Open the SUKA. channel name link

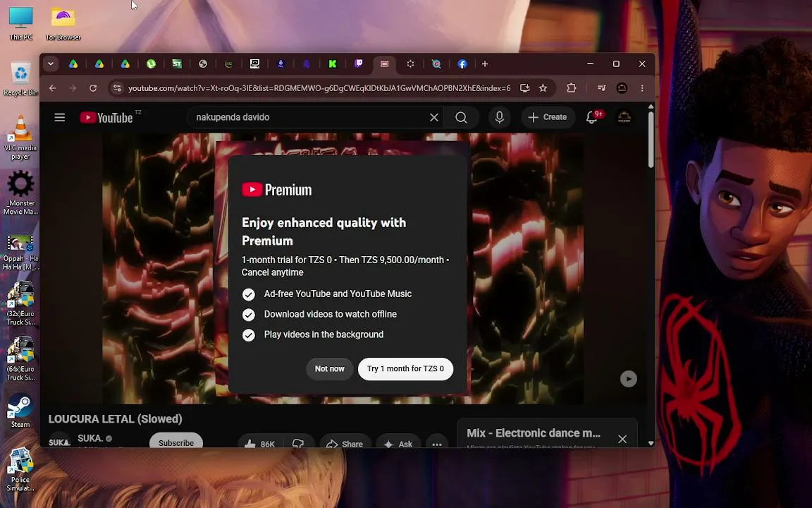(x=90, y=439)
